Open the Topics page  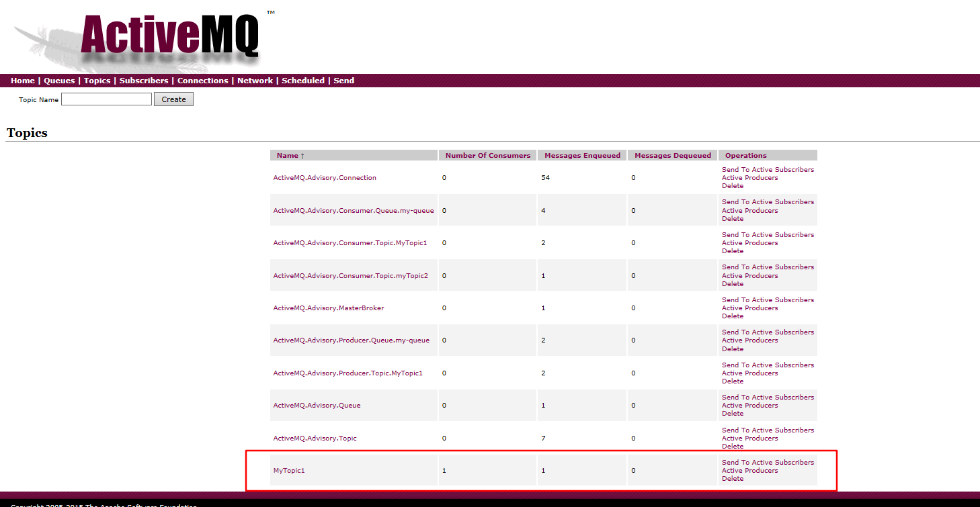pos(97,81)
